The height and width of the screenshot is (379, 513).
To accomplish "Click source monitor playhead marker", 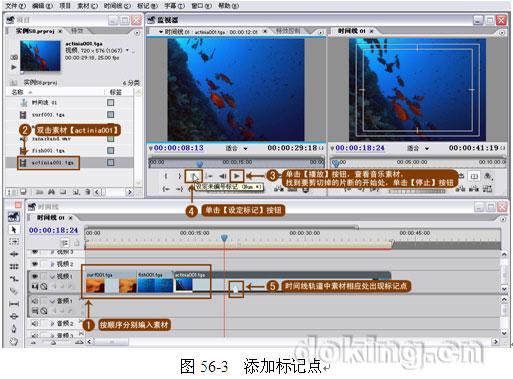I will (199, 164).
